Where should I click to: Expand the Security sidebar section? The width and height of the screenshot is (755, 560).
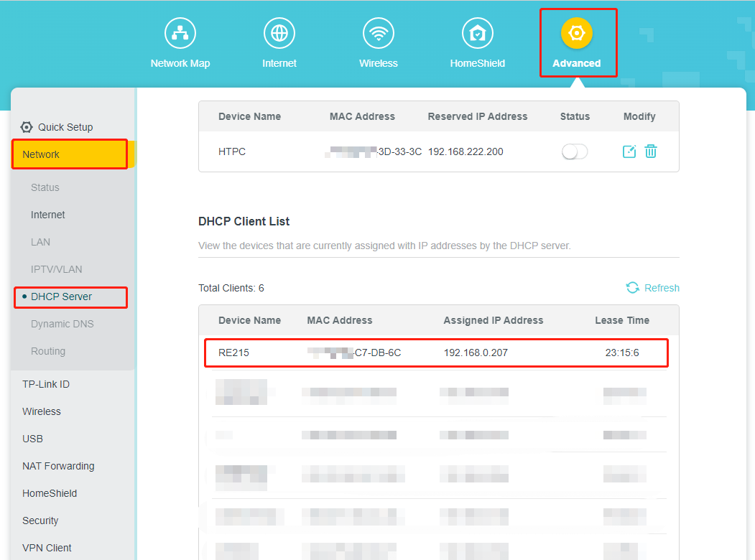point(40,521)
